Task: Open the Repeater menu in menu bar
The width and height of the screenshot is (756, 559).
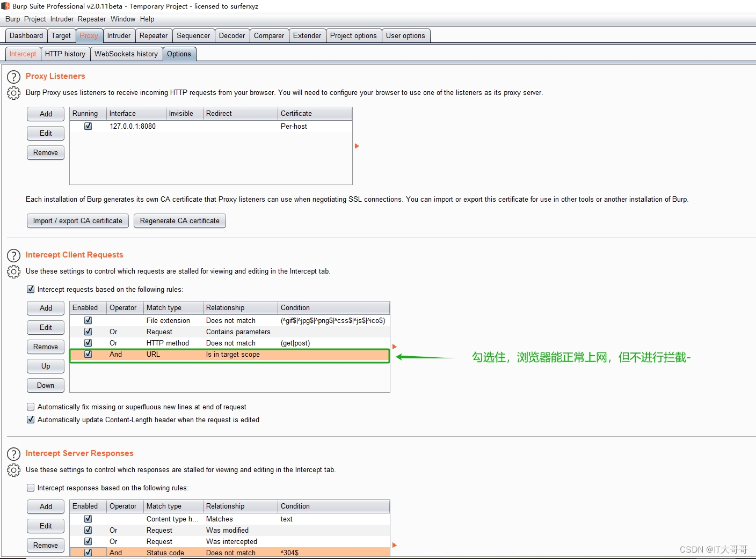Action: [x=92, y=19]
